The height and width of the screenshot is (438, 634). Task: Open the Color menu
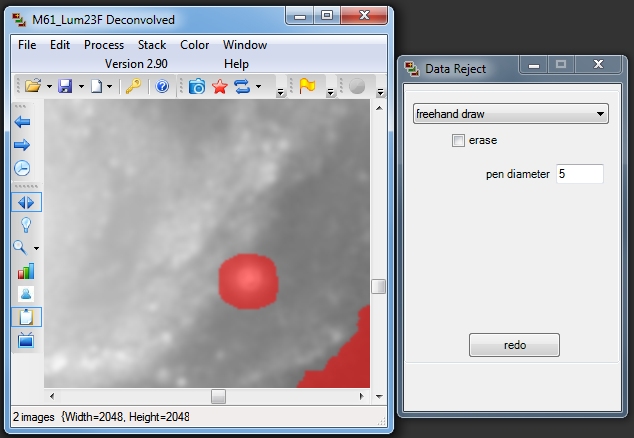[194, 45]
